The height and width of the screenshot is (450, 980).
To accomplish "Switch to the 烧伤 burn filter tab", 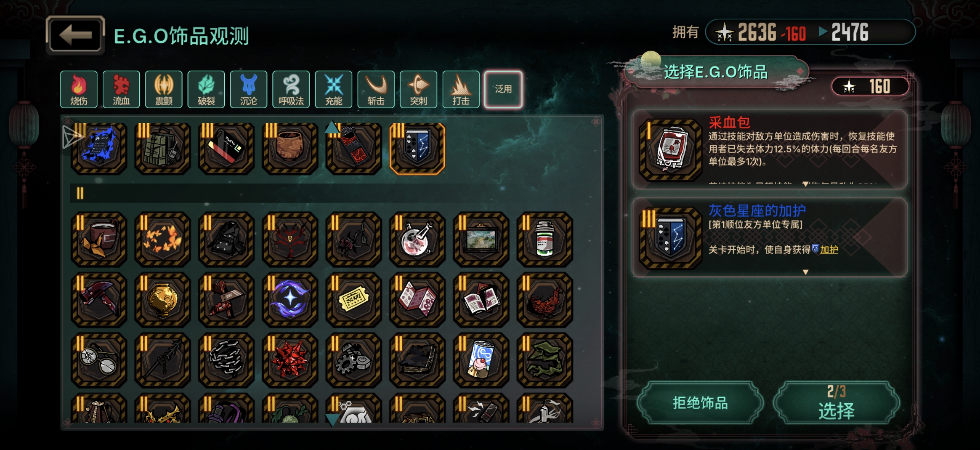I will click(x=79, y=89).
